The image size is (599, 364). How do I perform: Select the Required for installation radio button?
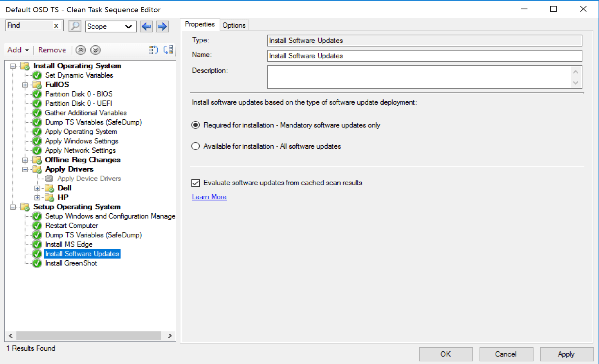[195, 125]
